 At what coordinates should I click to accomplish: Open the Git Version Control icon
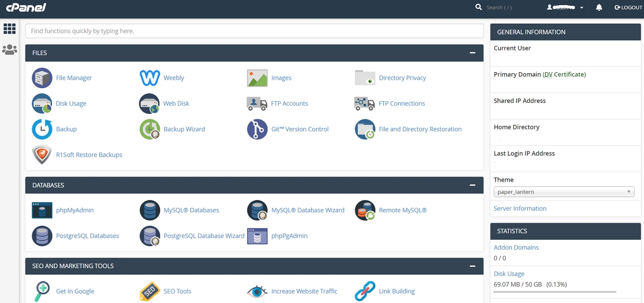pos(257,129)
